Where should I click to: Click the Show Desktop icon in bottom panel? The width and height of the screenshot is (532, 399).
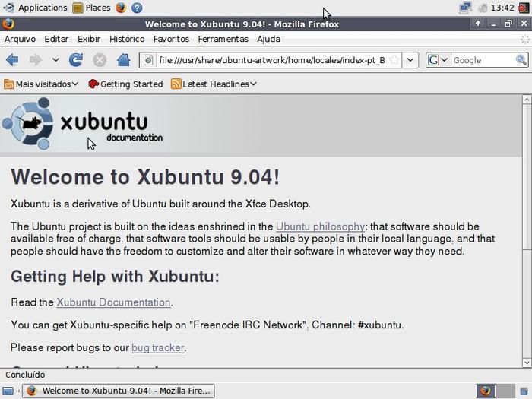(8, 391)
